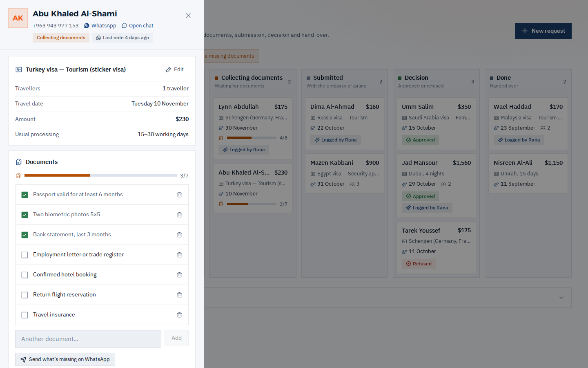Delete the Return flight reservation item

(x=179, y=295)
